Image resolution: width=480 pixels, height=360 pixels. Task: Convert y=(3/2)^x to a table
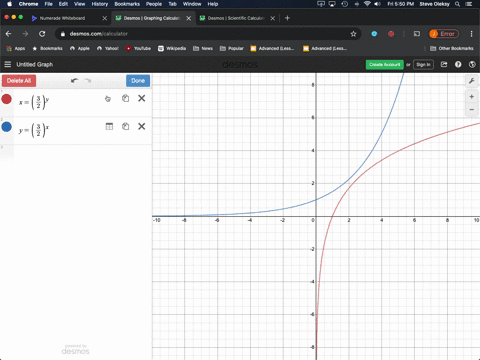coord(109,126)
